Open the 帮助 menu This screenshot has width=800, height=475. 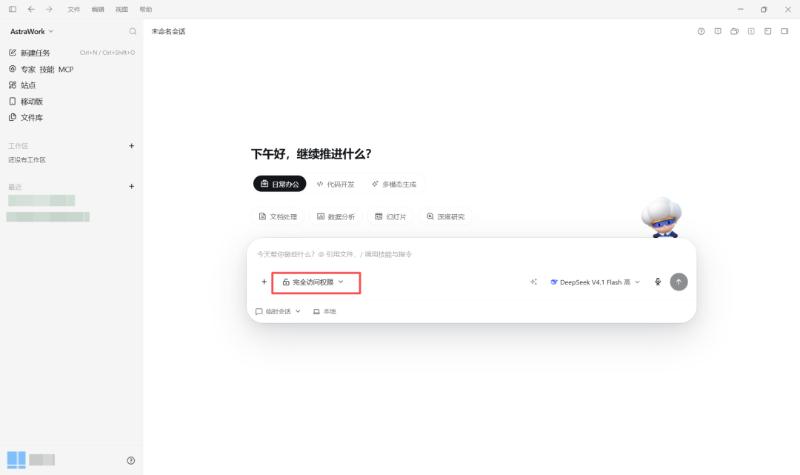(146, 9)
